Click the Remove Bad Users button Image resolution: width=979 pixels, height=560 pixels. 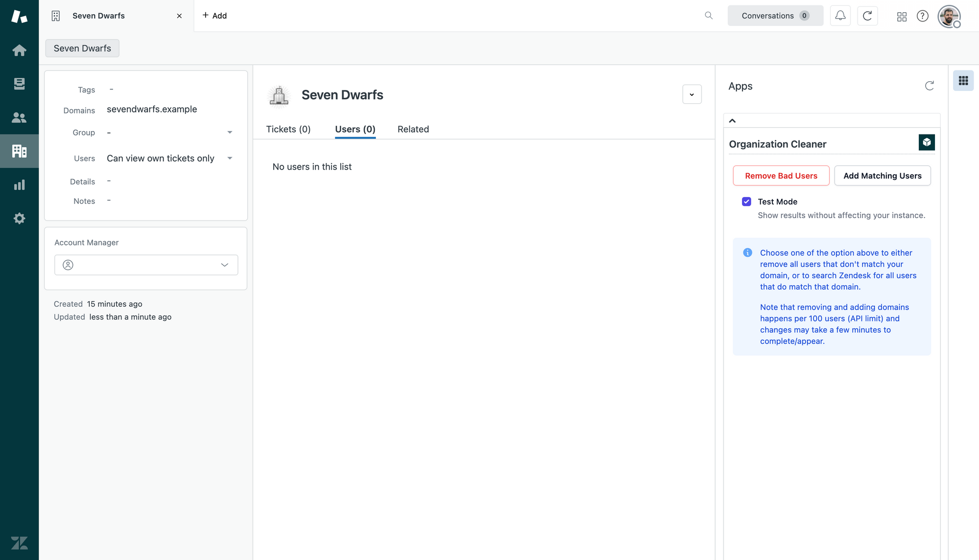pos(781,176)
